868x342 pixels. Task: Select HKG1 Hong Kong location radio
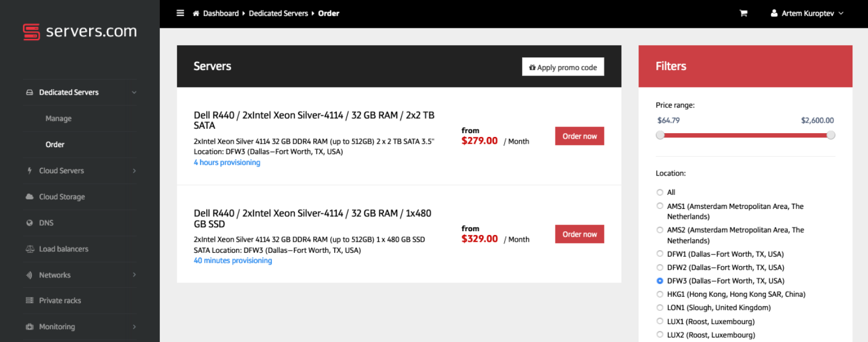click(x=660, y=294)
